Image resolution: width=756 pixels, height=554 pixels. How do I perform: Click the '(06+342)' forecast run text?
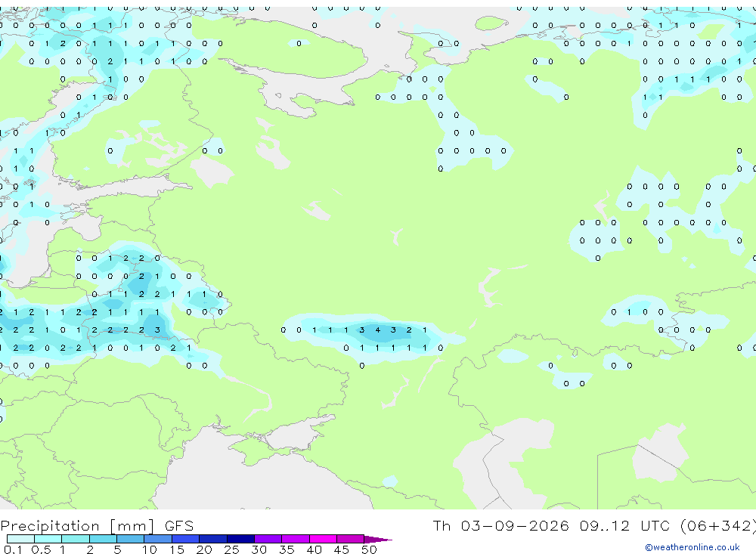tap(717, 526)
